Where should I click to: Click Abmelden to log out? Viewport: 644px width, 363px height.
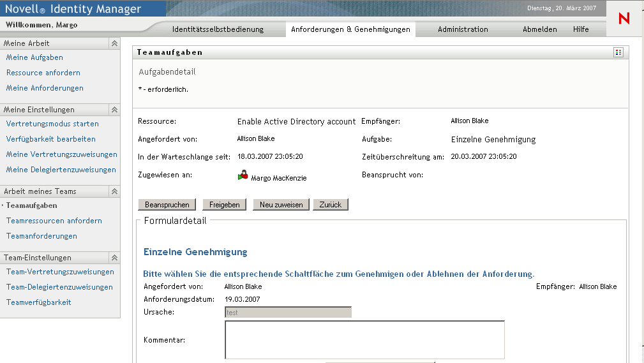(540, 29)
